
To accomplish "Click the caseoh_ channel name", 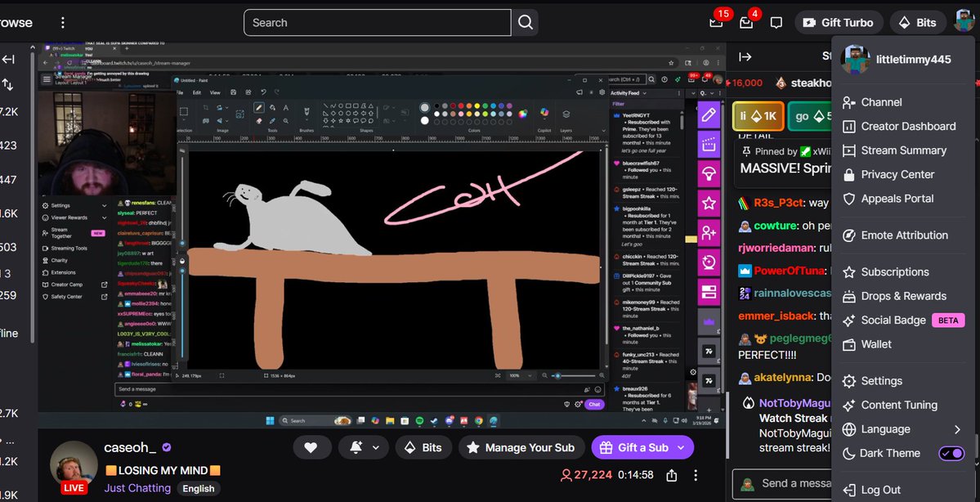I will [130, 447].
